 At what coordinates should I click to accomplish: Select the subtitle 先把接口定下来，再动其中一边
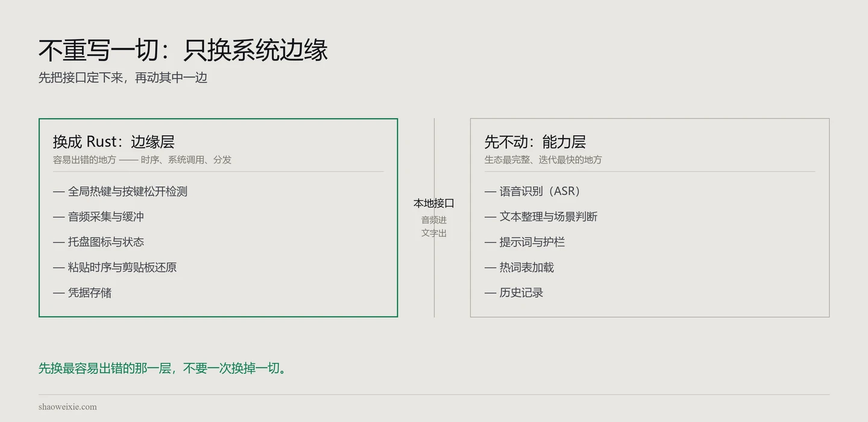pos(123,78)
